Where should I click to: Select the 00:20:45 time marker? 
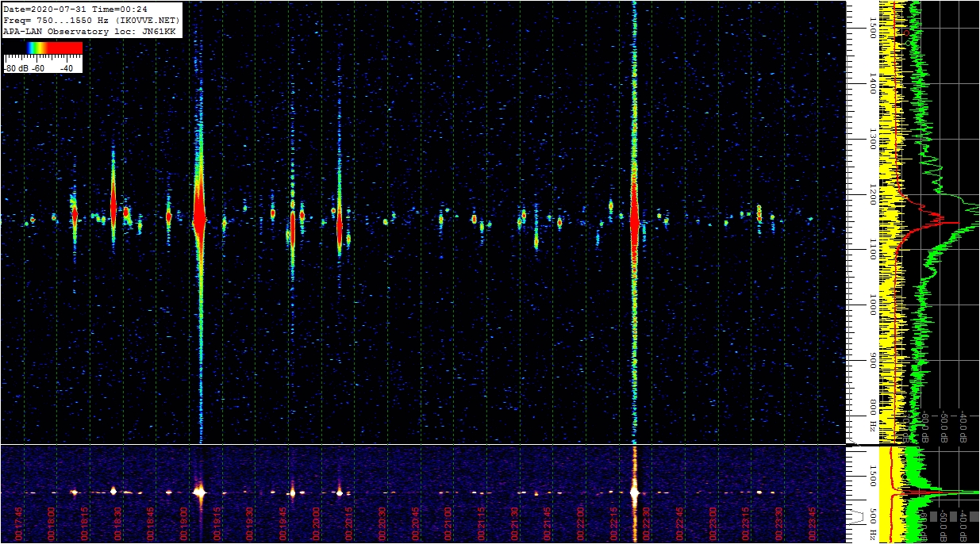coord(415,525)
